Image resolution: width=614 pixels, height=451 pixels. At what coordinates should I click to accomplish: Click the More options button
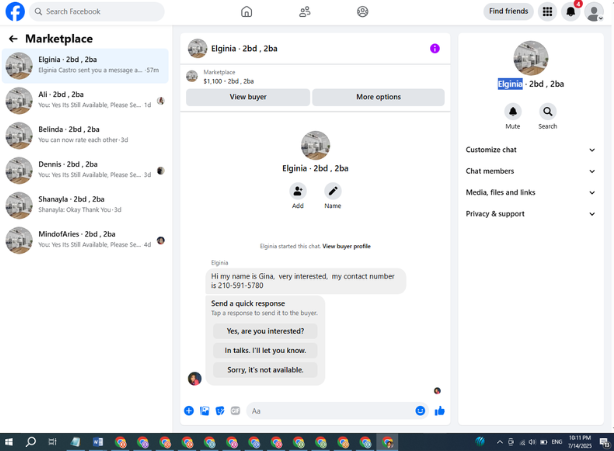378,97
